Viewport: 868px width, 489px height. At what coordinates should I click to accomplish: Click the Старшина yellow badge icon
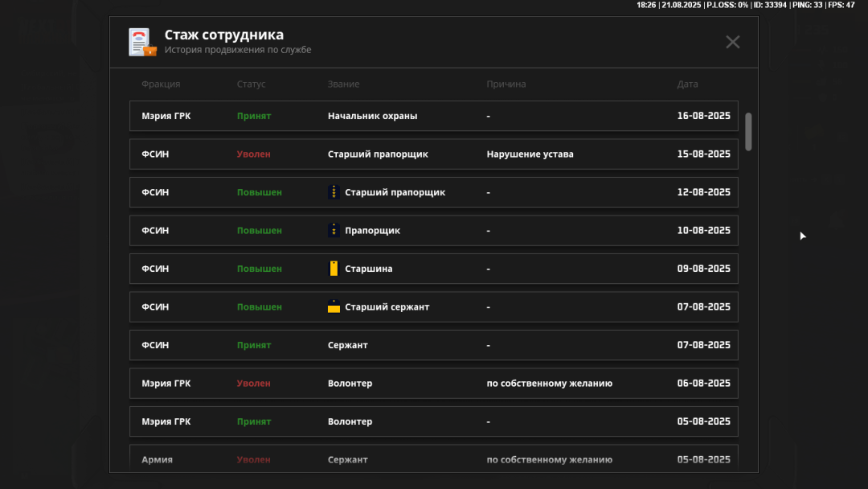click(334, 268)
